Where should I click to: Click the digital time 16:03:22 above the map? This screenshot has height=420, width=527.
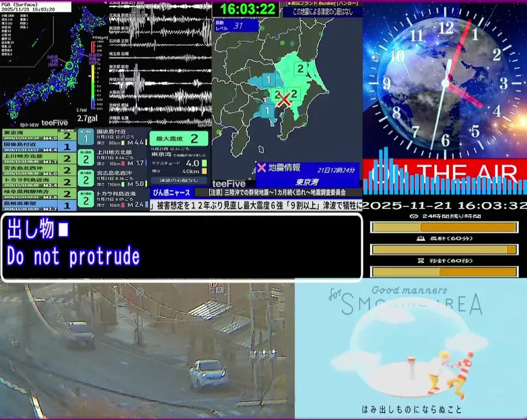coord(247,9)
